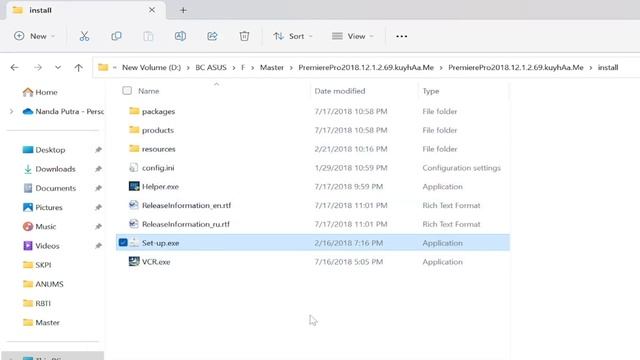The image size is (640, 360).
Task: Open Pictures in quick access
Action: coord(43,207)
